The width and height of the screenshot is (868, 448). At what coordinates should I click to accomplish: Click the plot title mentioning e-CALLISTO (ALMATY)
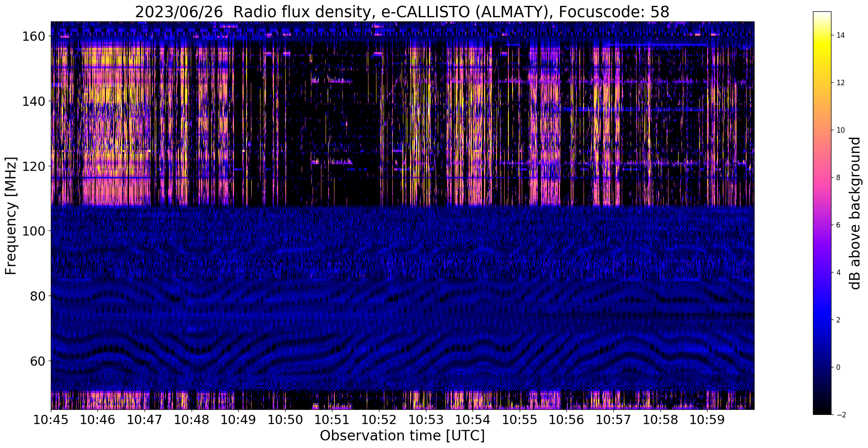pyautogui.click(x=402, y=12)
